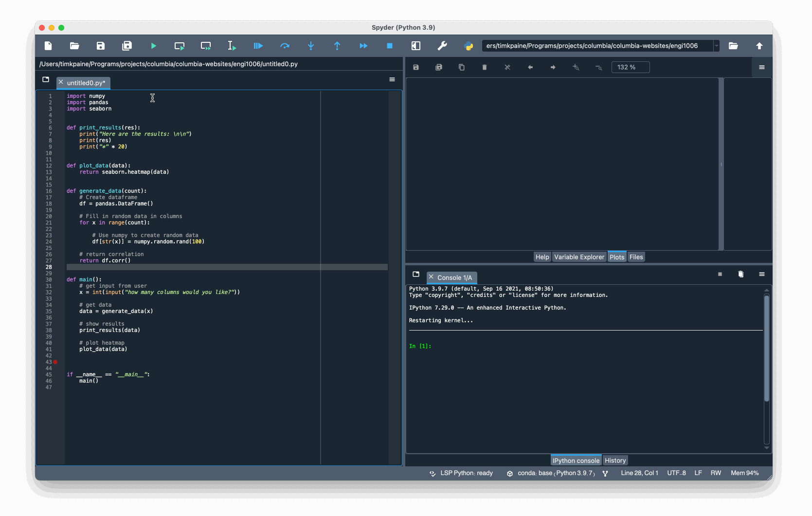The image size is (812, 516).
Task: Go to the parent directory
Action: (x=759, y=46)
